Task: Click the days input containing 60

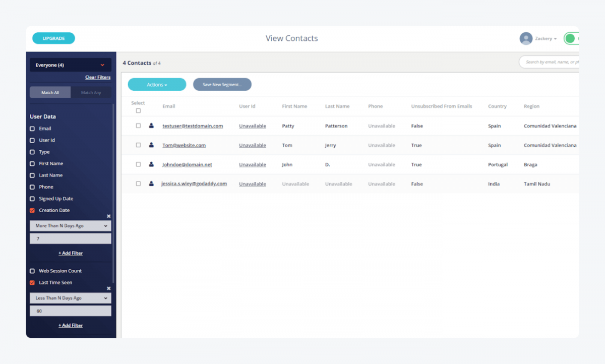Action: pos(71,311)
